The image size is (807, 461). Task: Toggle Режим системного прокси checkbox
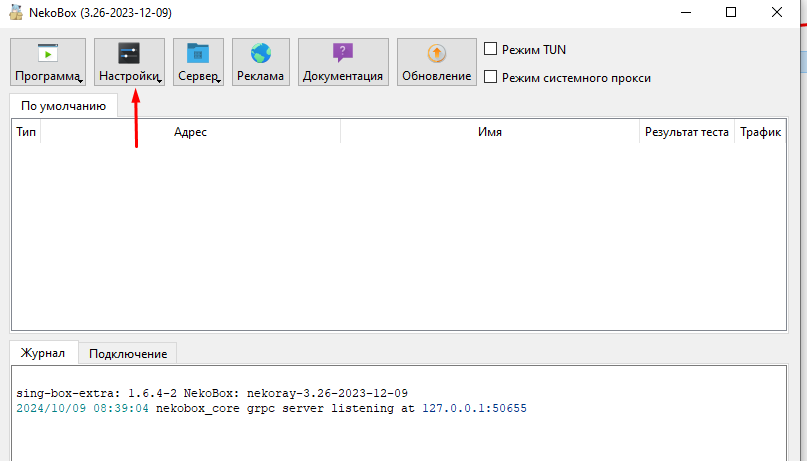[x=491, y=77]
